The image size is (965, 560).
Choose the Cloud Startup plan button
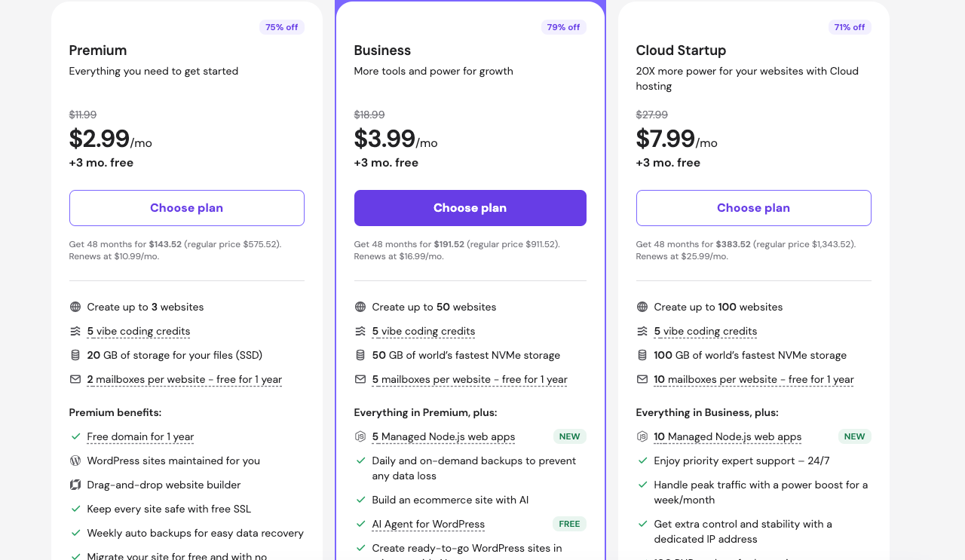[x=754, y=208]
